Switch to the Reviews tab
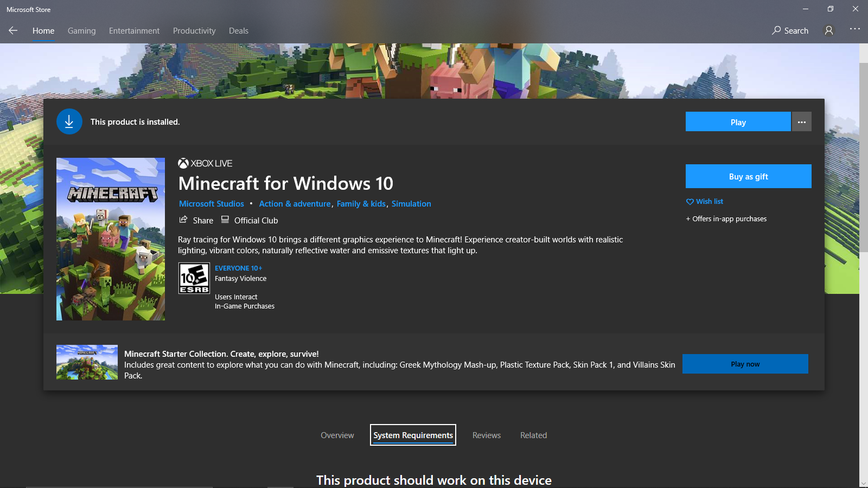The width and height of the screenshot is (868, 488). pyautogui.click(x=487, y=435)
